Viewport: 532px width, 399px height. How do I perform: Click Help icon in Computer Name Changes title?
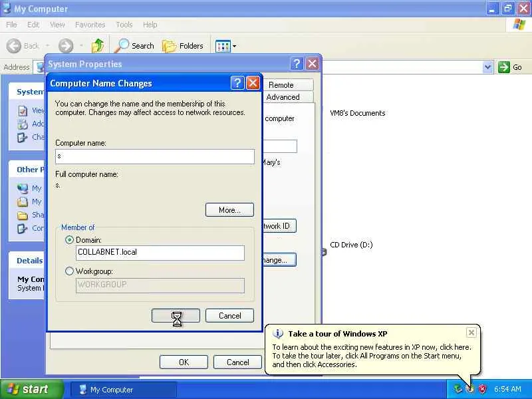tap(237, 82)
